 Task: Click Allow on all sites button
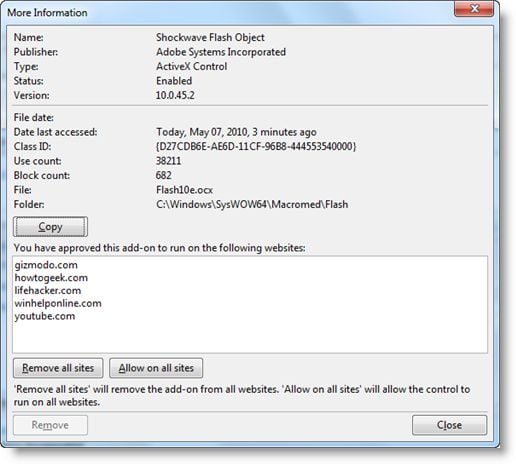click(156, 368)
